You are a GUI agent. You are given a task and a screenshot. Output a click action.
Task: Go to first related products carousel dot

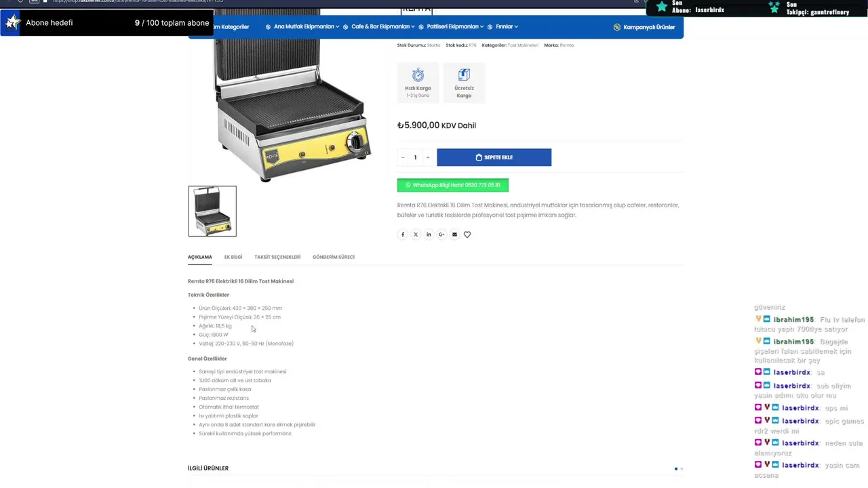pos(675,468)
